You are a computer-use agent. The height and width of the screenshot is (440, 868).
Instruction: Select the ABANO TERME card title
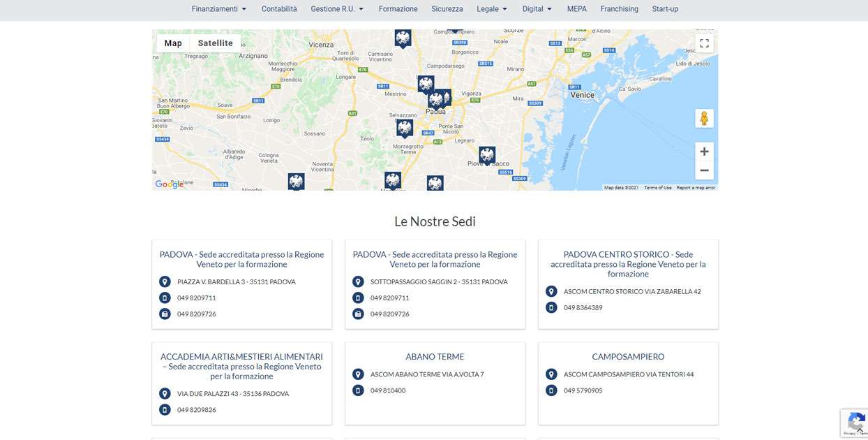(435, 357)
